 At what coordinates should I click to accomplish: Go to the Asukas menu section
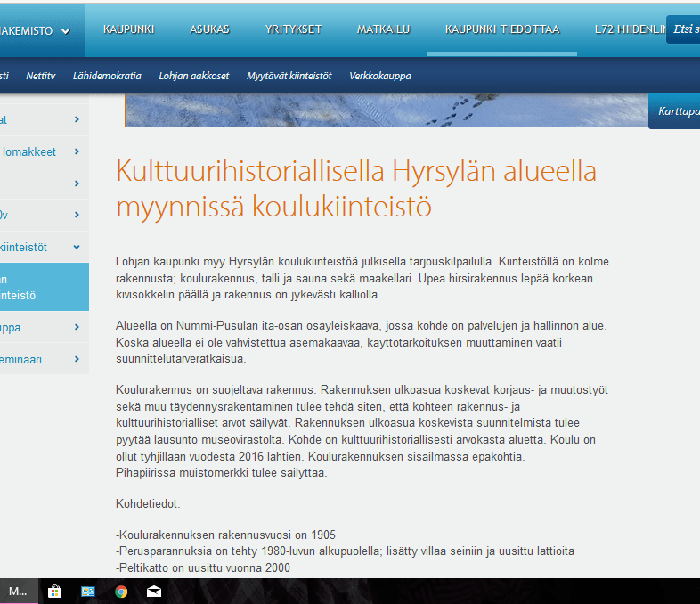coord(209,29)
